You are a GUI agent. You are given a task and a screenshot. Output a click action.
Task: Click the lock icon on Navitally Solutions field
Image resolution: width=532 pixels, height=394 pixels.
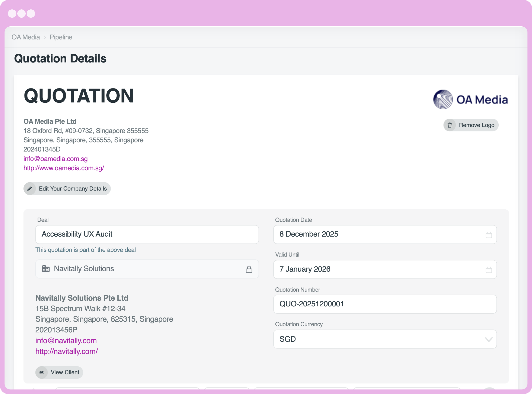249,269
